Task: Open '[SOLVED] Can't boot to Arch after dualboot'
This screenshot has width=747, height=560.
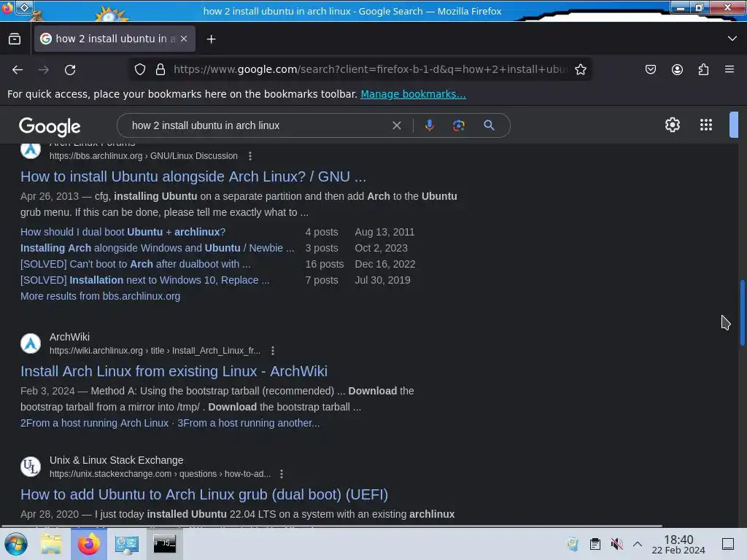Action: (135, 264)
